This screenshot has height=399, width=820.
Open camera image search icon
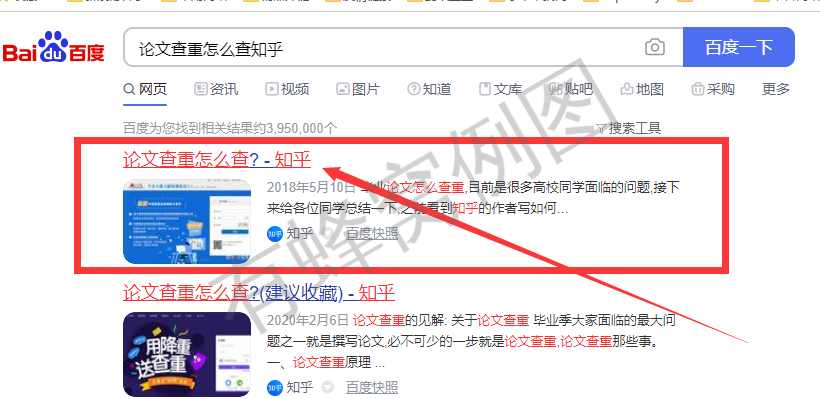coord(655,48)
